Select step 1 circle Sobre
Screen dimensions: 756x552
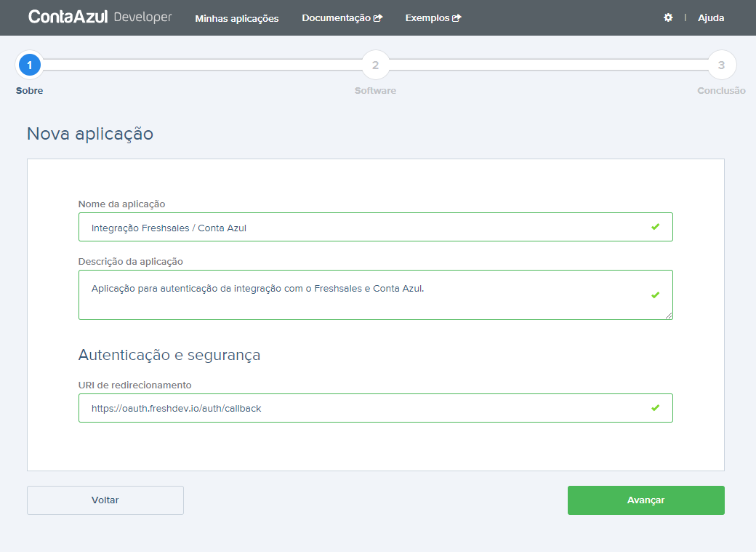[29, 65]
